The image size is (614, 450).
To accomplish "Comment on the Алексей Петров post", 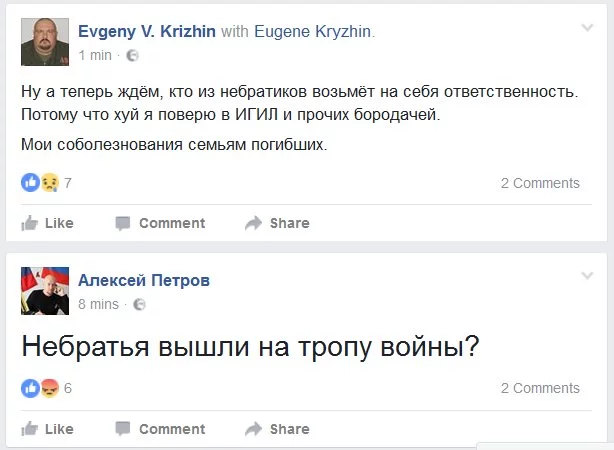I will (x=160, y=429).
